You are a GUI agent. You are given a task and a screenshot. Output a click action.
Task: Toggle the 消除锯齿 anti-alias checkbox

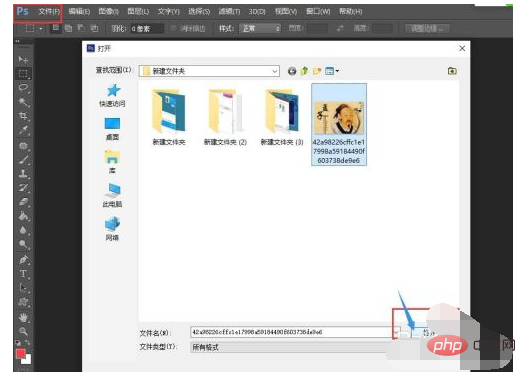tap(173, 29)
